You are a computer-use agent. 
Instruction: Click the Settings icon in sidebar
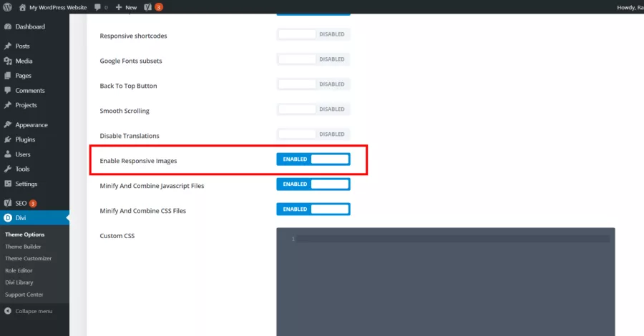8,184
